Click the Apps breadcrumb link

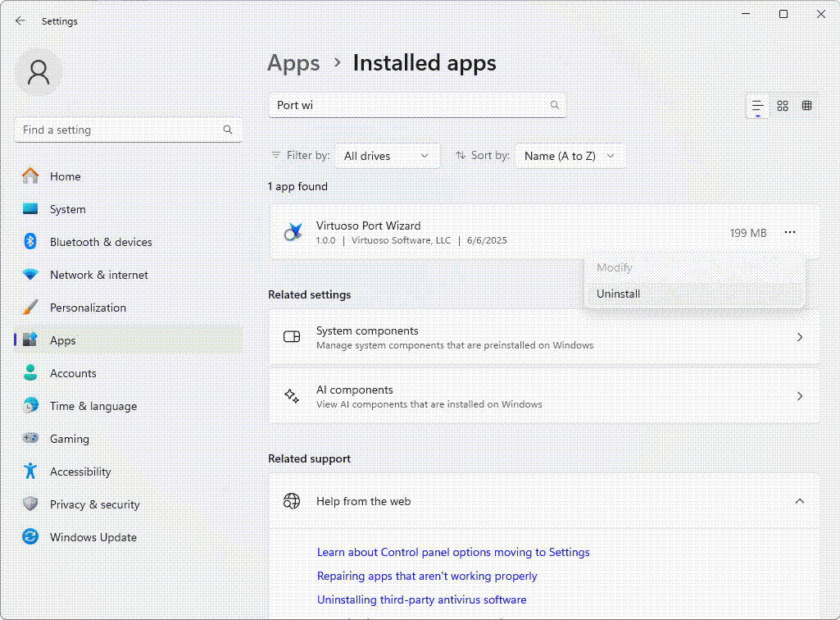coord(293,63)
